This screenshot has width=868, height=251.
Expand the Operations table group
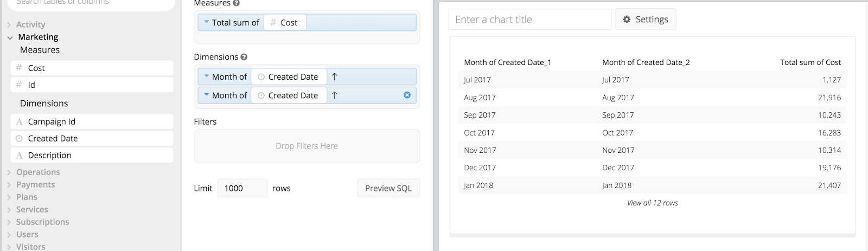9,172
